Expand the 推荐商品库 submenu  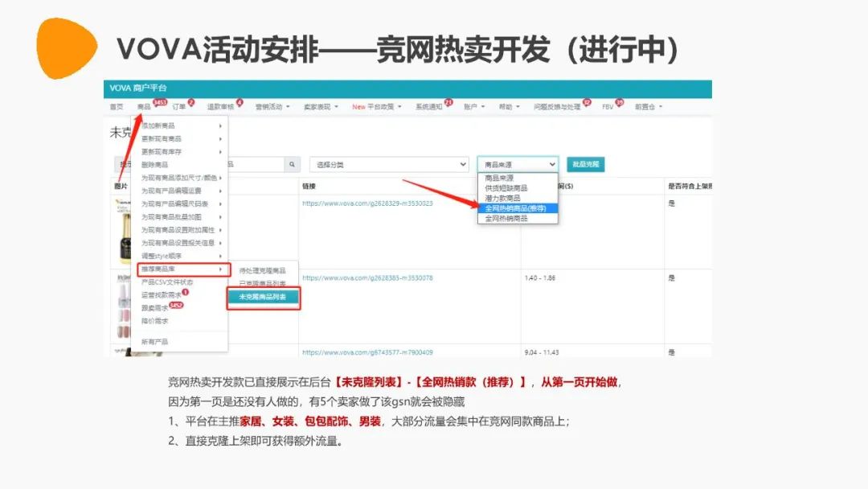point(183,269)
